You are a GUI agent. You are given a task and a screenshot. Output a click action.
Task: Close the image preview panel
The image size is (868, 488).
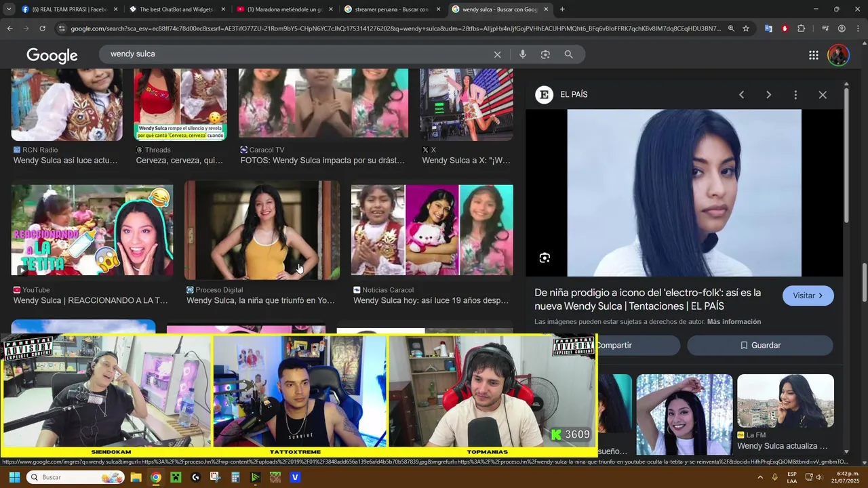click(x=823, y=95)
